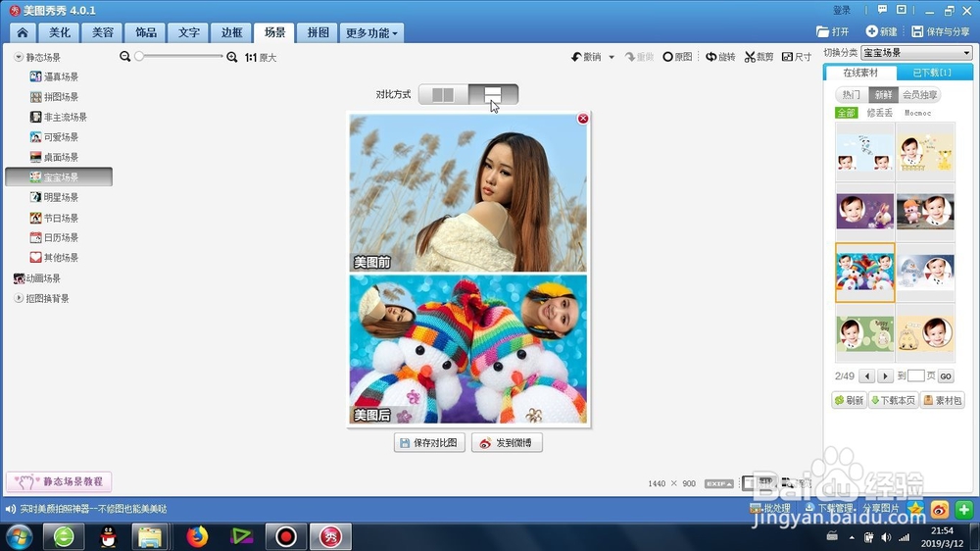Click the 原图 original image button
Viewport: 980px width, 551px height.
[x=677, y=57]
